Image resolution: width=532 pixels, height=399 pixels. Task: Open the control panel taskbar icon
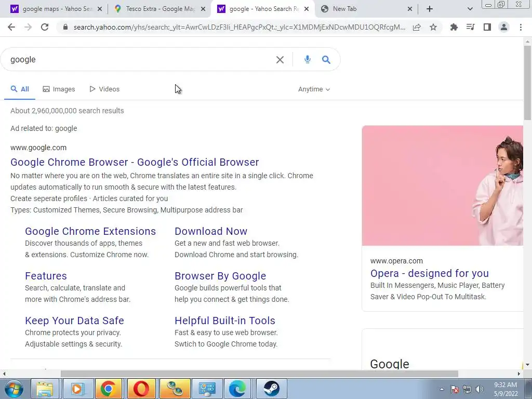[x=207, y=389]
